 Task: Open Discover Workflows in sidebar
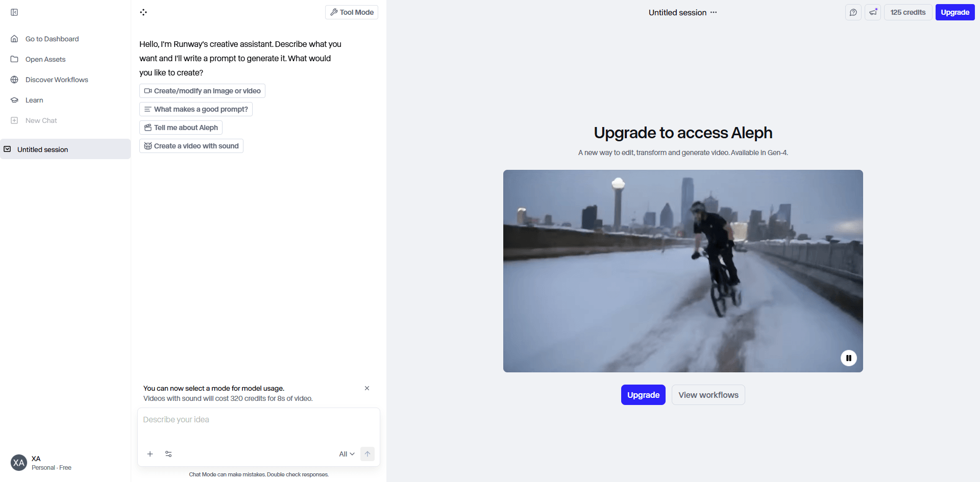pyautogui.click(x=56, y=80)
